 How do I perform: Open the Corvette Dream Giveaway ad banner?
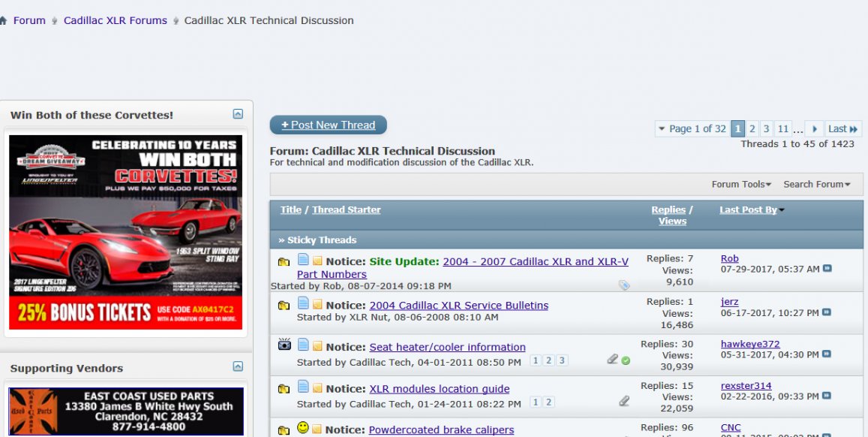pyautogui.click(x=125, y=232)
